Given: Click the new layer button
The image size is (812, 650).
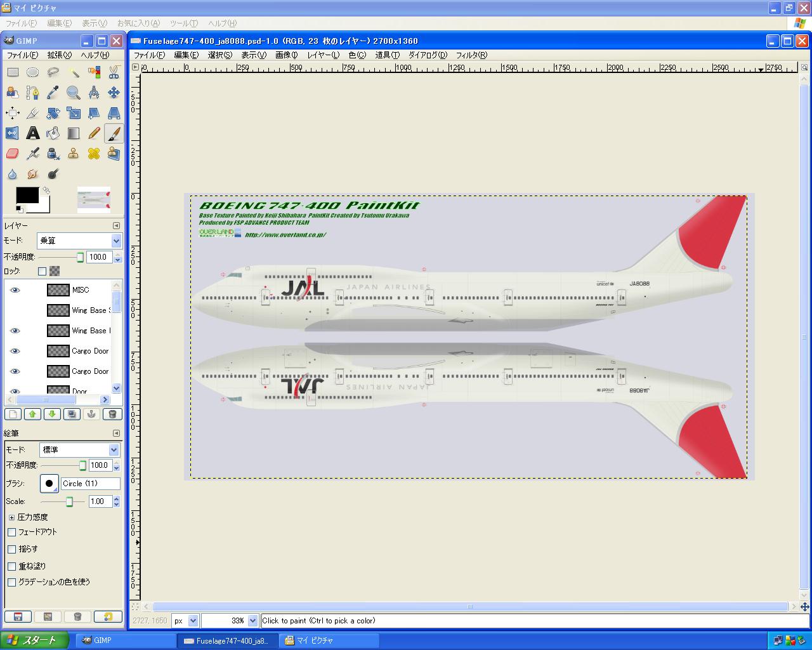Looking at the screenshot, I should [13, 415].
